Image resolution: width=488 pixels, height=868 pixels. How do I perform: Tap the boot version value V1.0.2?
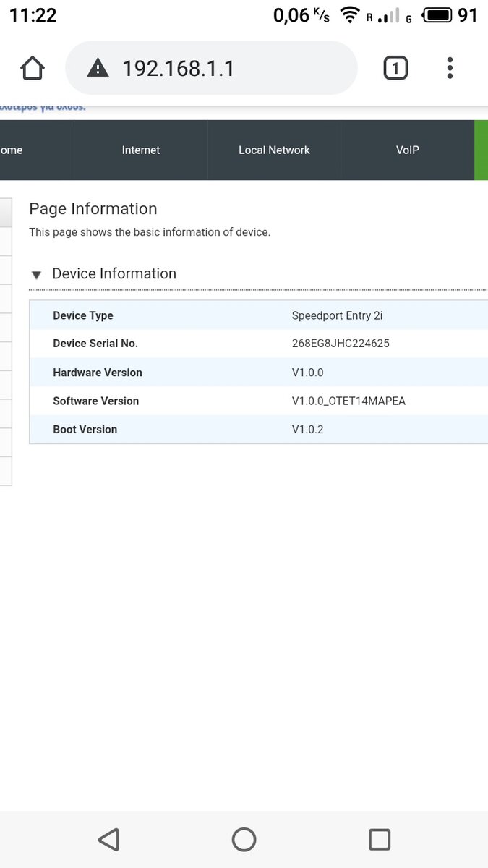[307, 429]
